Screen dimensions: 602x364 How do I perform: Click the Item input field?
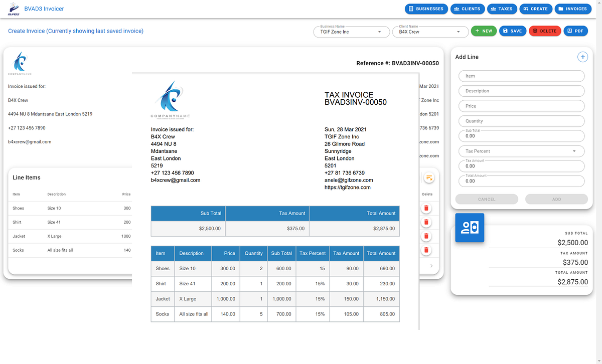(522, 76)
